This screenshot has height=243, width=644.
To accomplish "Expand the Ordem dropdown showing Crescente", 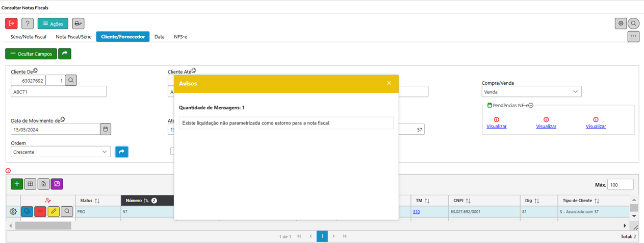I will pyautogui.click(x=61, y=152).
